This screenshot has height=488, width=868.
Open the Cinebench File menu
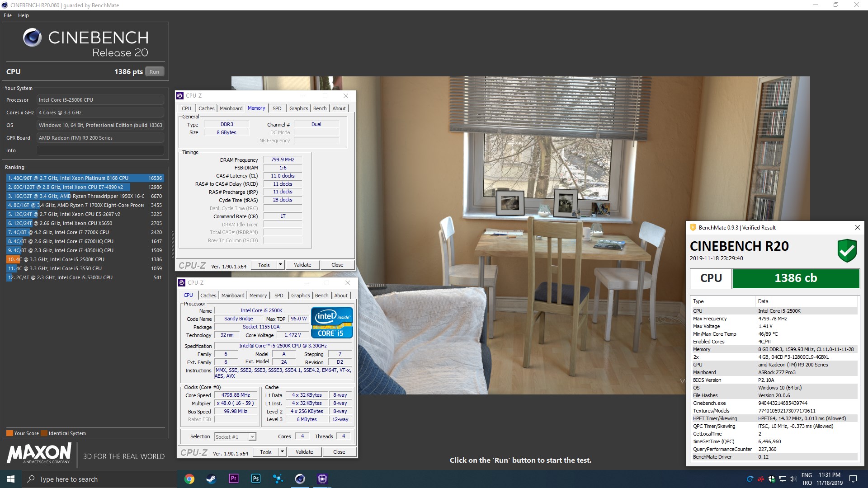point(8,15)
